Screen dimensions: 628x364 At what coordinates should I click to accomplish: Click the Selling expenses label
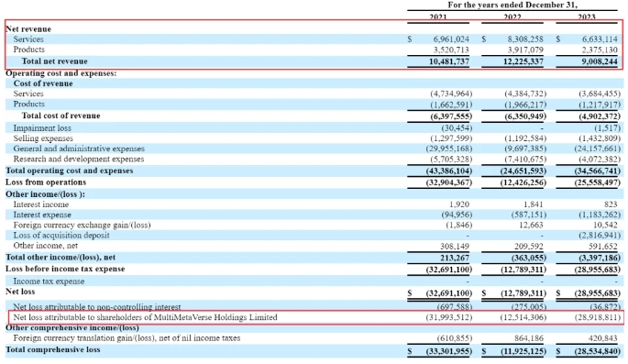[43, 138]
